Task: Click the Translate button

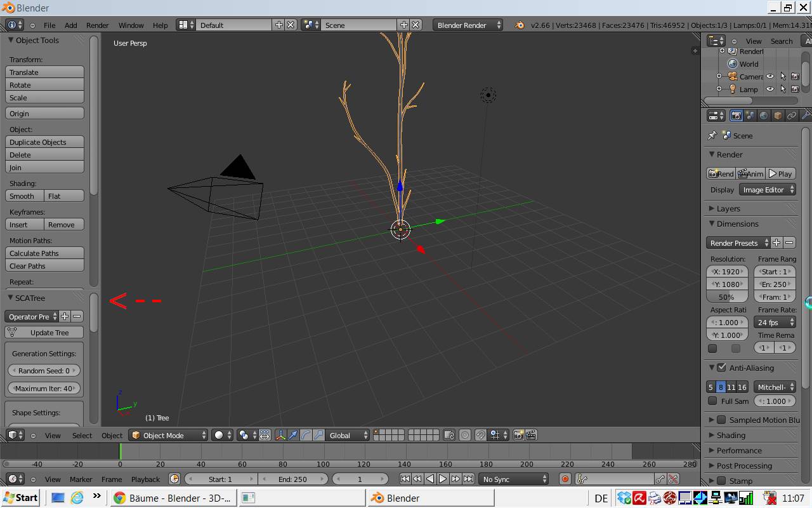Action: (44, 72)
